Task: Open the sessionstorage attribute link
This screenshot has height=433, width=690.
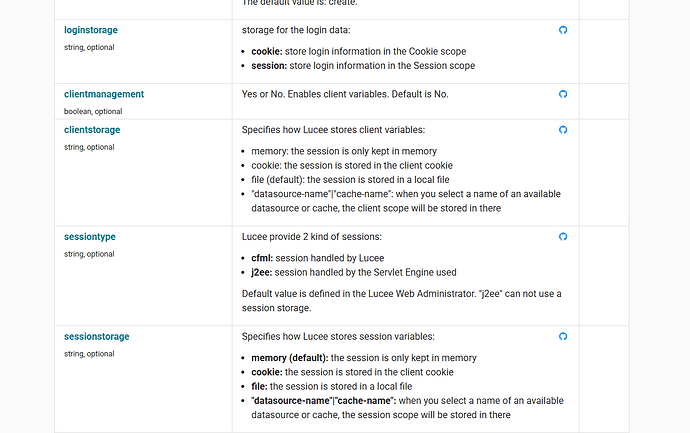Action: pos(97,337)
